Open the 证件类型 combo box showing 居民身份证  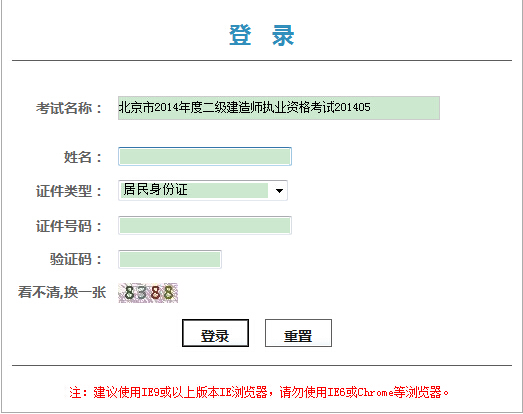[203, 190]
